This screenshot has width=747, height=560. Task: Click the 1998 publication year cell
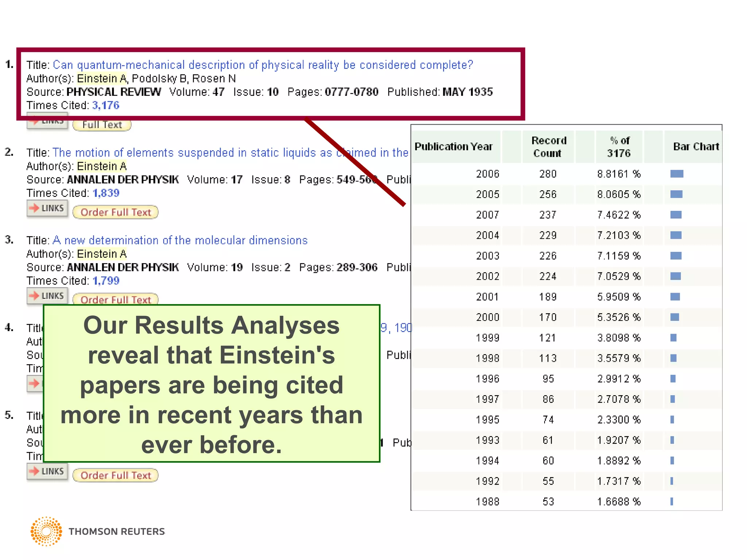click(488, 358)
